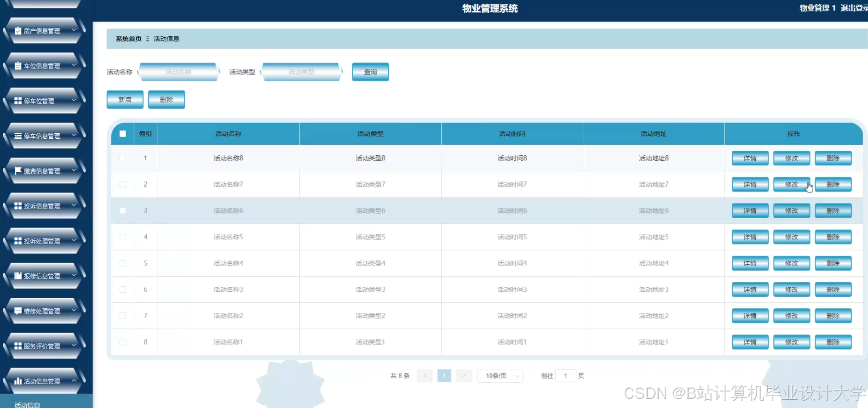The image size is (868, 408).
Task: Click the batch 删除 button above the table
Action: coord(167,100)
